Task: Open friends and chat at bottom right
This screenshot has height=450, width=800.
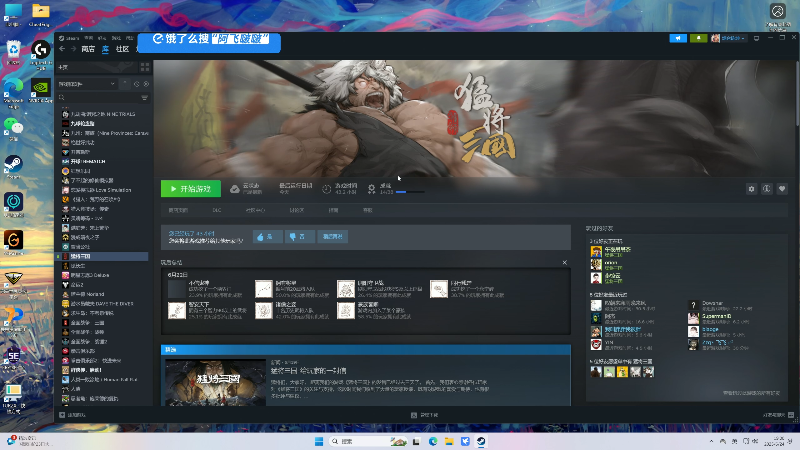Action: pyautogui.click(x=778, y=415)
